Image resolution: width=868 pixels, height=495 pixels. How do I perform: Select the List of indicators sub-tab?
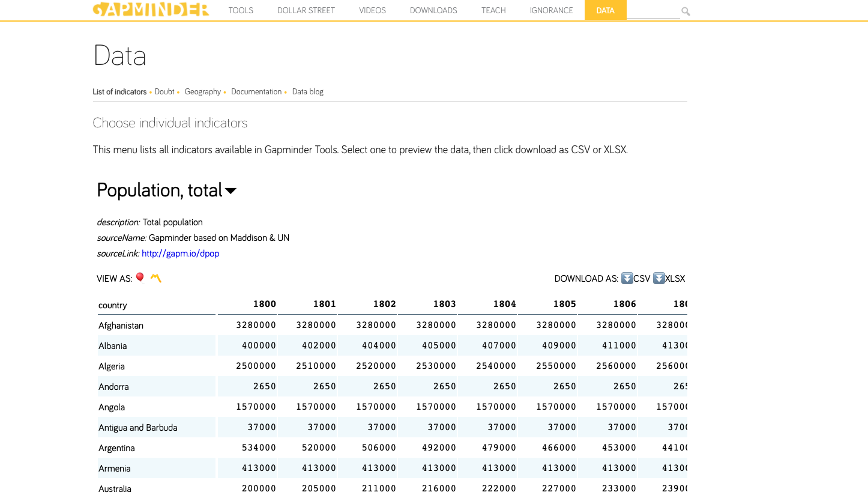point(119,92)
